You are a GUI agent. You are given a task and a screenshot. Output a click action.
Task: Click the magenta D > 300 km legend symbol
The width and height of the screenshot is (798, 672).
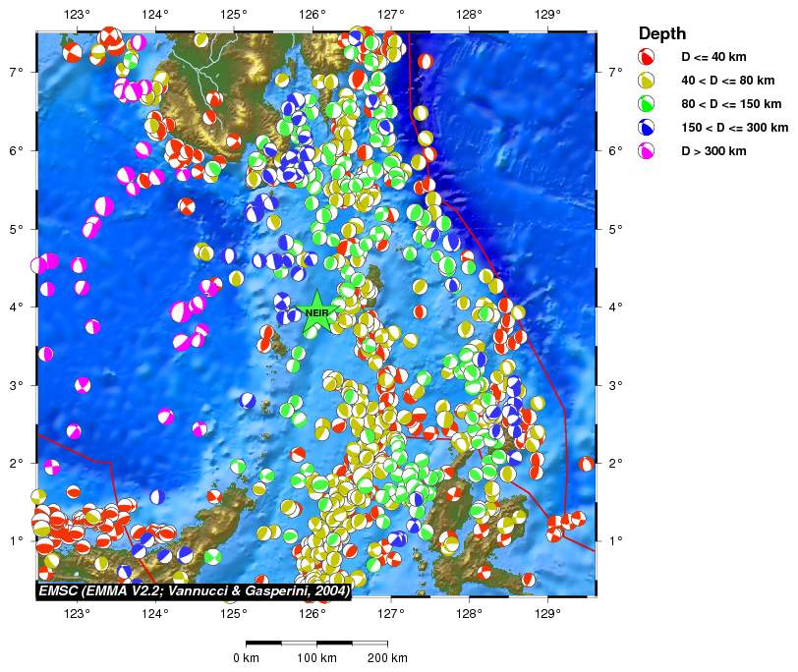click(x=646, y=151)
